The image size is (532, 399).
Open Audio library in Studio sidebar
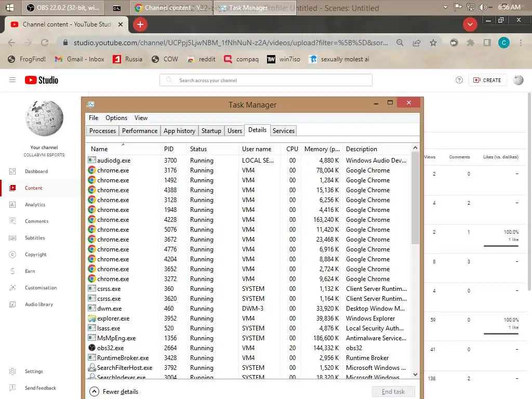pos(38,304)
